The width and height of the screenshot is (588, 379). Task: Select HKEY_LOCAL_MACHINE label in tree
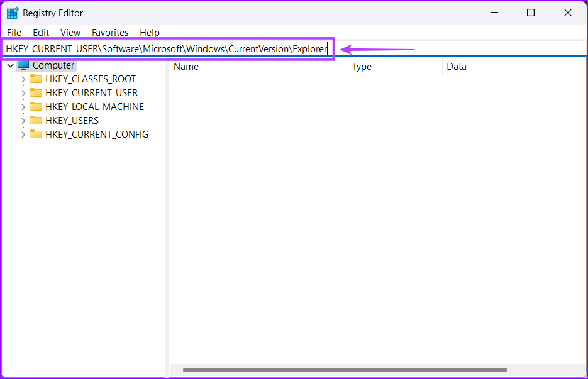pyautogui.click(x=94, y=106)
